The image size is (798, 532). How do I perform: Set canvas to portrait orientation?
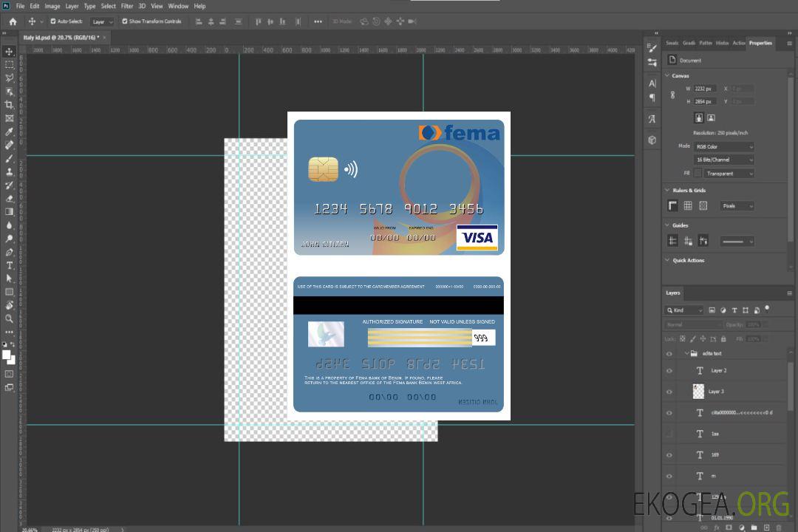pyautogui.click(x=699, y=117)
